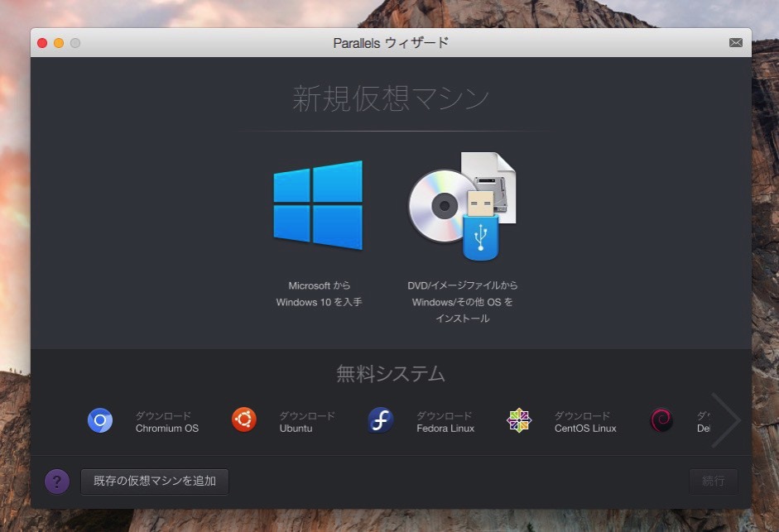Select the Debian swirl logo icon
Image resolution: width=779 pixels, height=532 pixels.
pos(661,420)
